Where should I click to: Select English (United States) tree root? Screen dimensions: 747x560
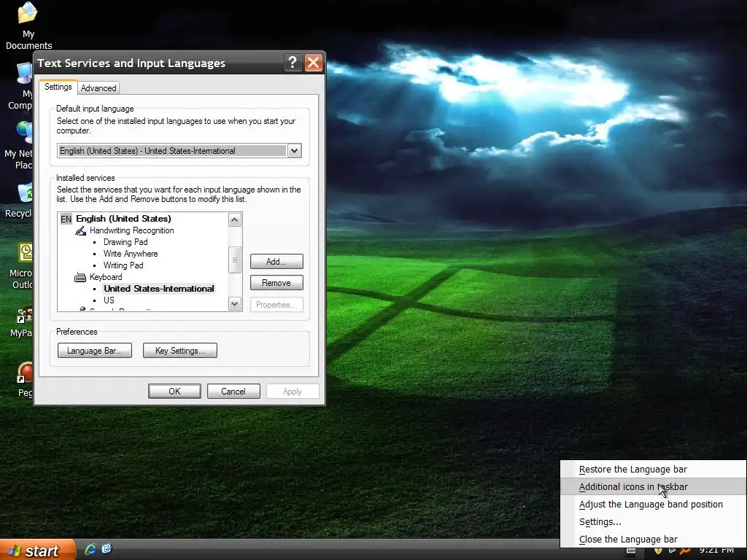click(x=123, y=219)
